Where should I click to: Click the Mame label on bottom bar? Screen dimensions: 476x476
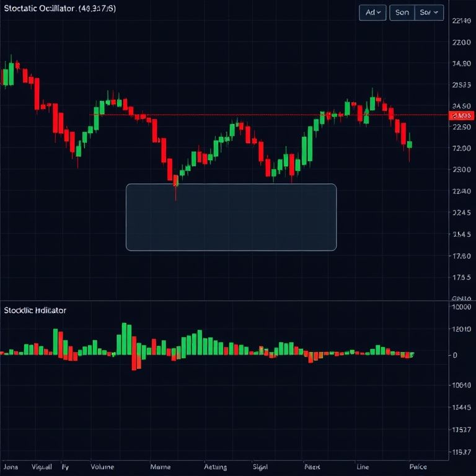(x=160, y=467)
